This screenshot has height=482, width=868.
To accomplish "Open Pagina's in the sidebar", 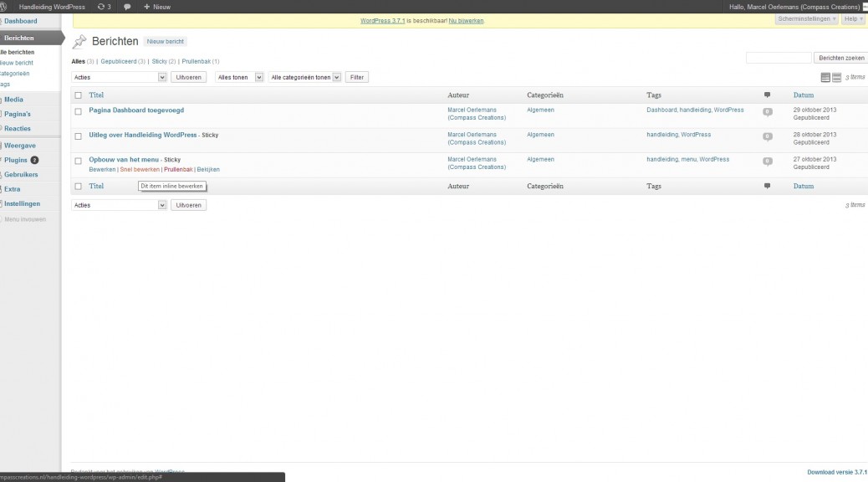I will click(x=18, y=114).
